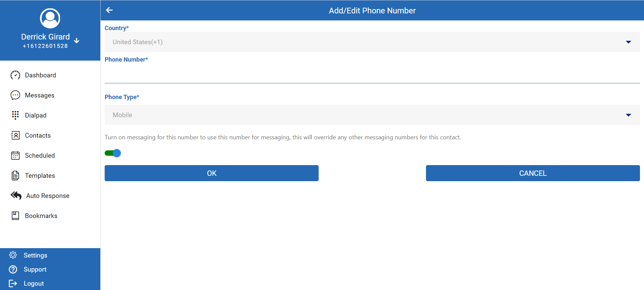This screenshot has height=290, width=644.
Task: Open the Support menu item
Action: (35, 270)
